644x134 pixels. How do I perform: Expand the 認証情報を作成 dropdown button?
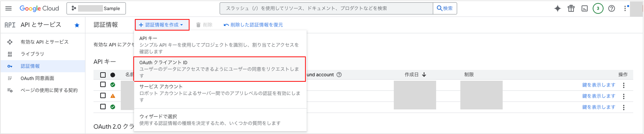(162, 25)
